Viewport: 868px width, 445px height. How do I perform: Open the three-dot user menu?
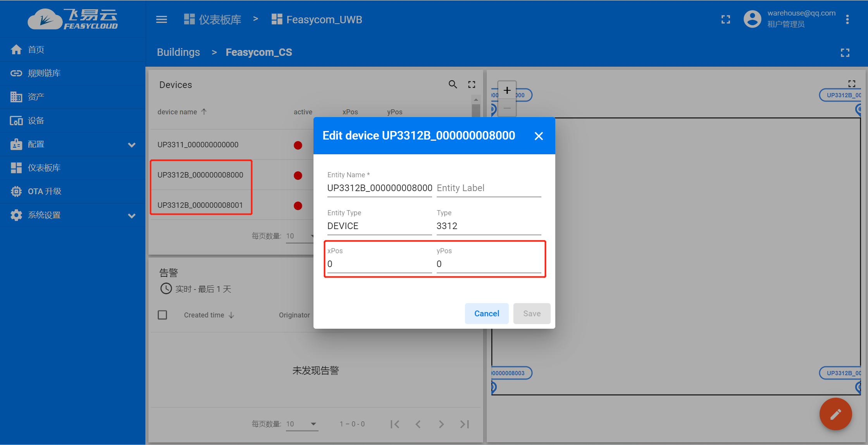[847, 19]
